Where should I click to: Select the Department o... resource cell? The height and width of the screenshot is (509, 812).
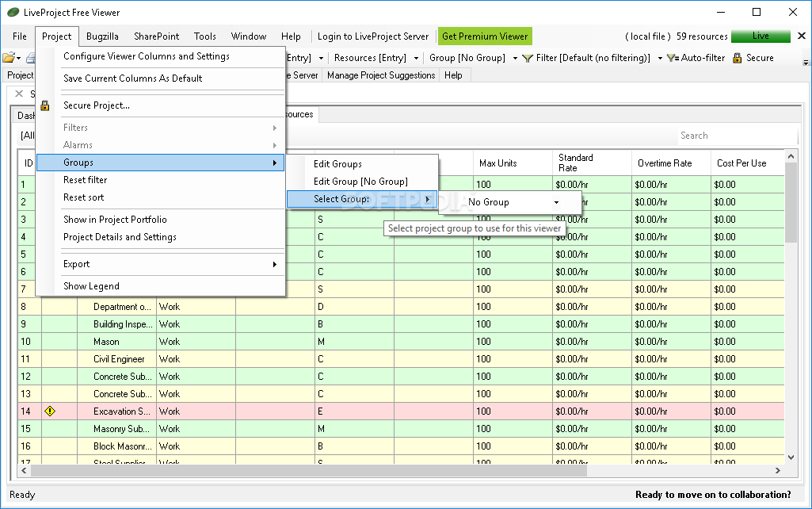coord(117,307)
